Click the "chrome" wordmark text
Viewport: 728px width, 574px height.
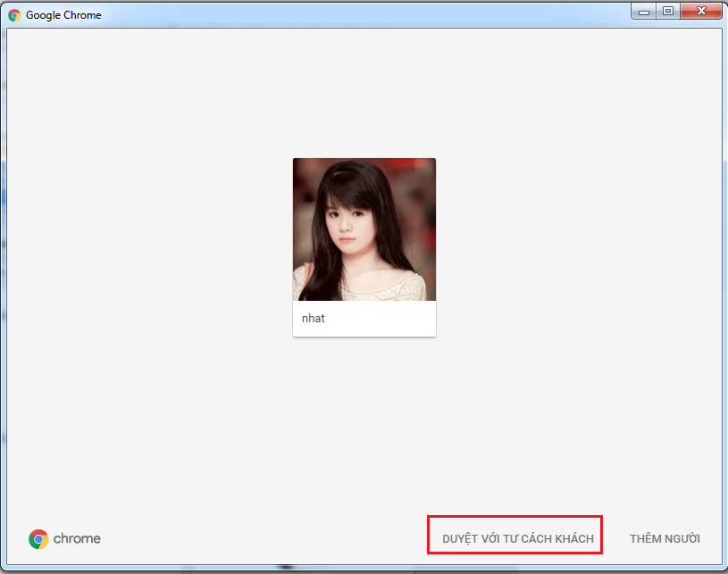coord(77,539)
